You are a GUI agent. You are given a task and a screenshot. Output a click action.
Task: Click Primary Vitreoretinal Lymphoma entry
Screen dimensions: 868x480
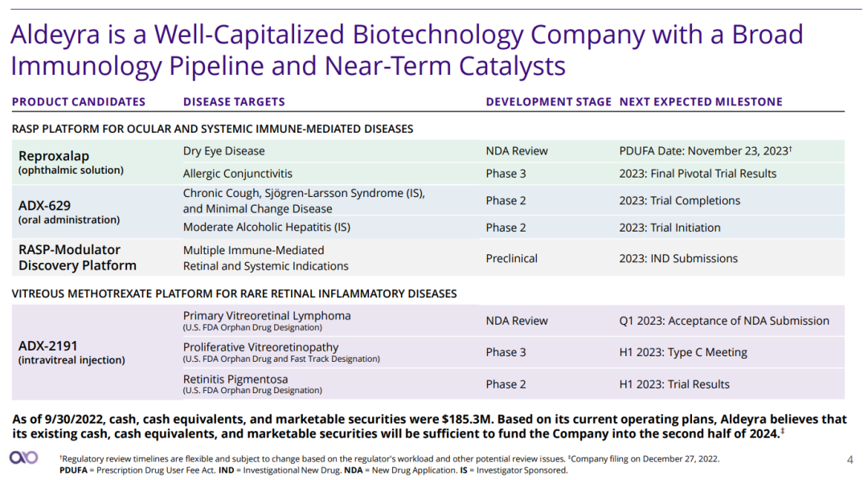pyautogui.click(x=267, y=316)
